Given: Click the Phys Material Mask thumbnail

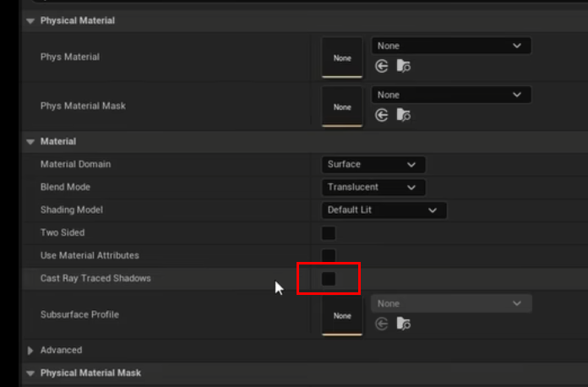Looking at the screenshot, I should tap(342, 106).
